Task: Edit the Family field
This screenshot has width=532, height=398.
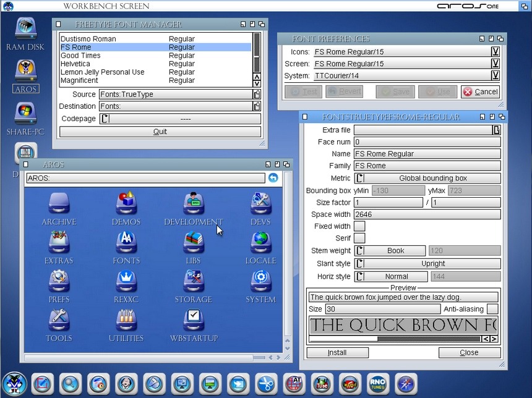Action: 427,166
